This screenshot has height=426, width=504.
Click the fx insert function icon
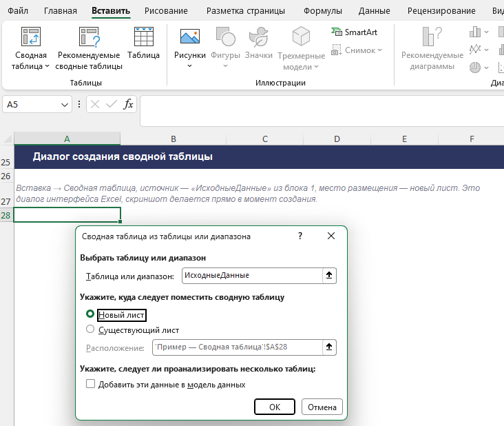click(128, 104)
